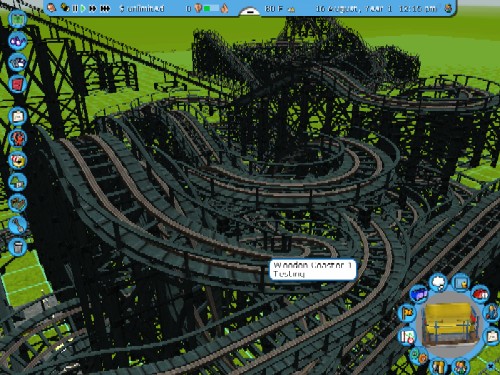Open the terrain shovel tool
This screenshot has width=500, height=375.
(x=18, y=225)
